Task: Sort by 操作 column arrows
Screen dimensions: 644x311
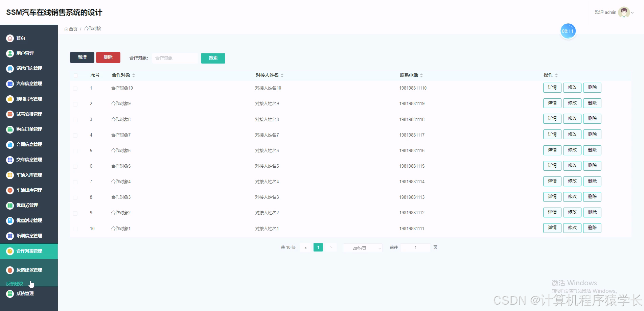Action: (x=556, y=75)
